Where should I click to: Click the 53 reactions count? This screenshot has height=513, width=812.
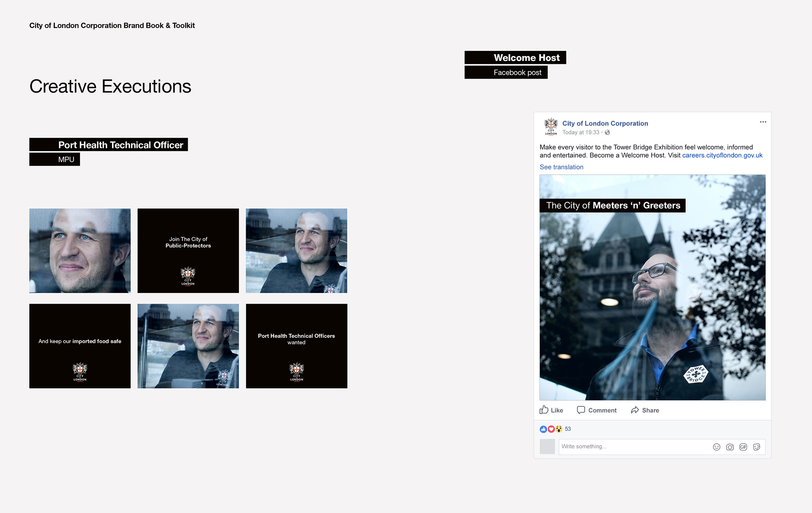point(568,429)
